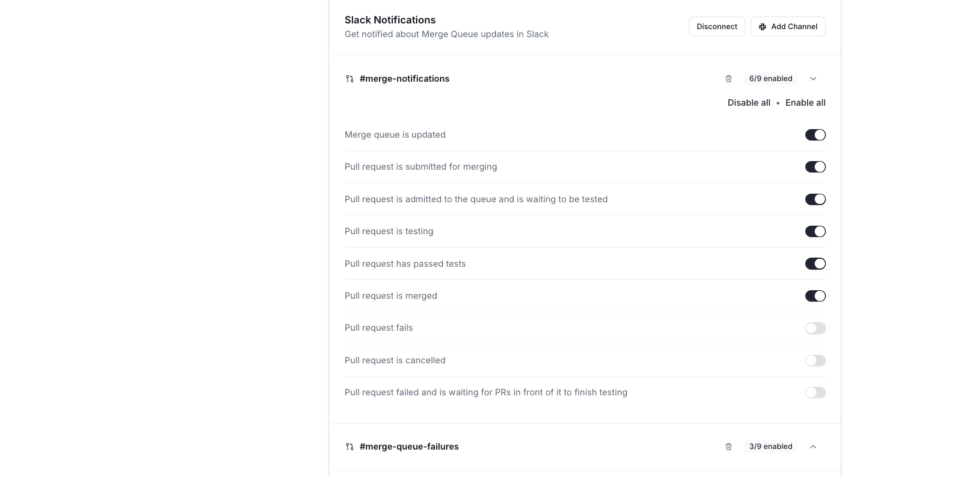Screen dimensions: 980x477
Task: Switch off 'Pull request is merged' toggle
Action: 815,296
